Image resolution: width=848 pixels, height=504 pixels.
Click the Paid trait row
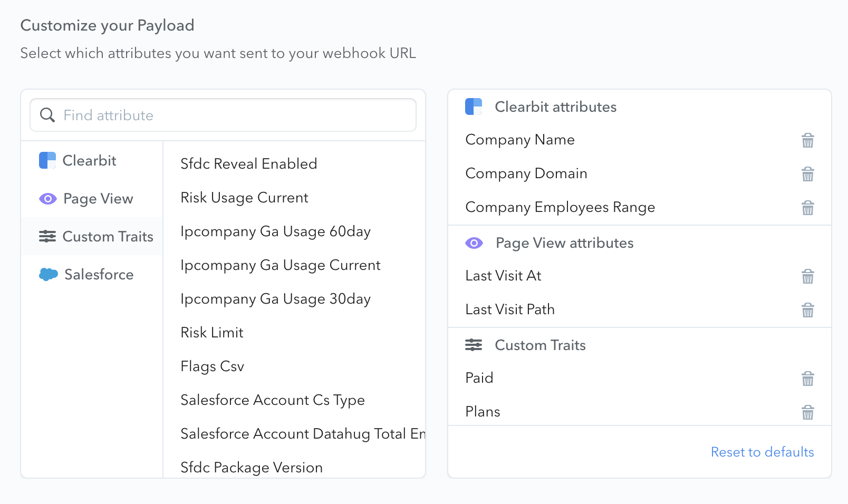pyautogui.click(x=639, y=378)
